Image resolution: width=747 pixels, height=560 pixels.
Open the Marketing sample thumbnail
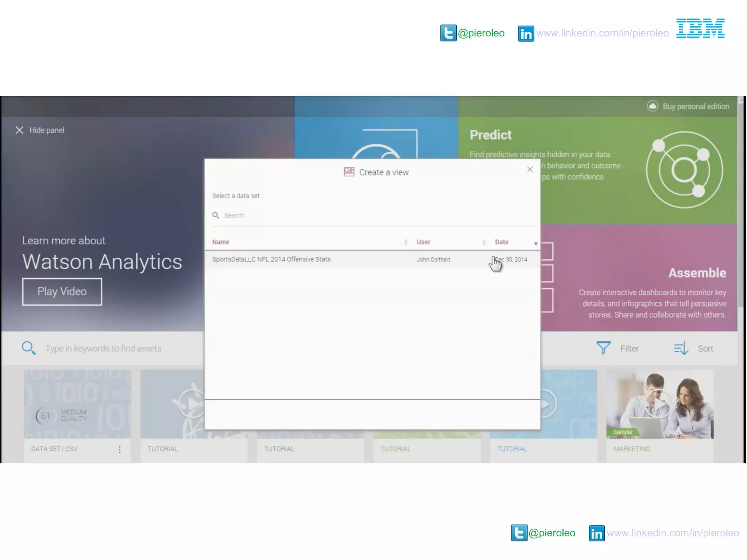coord(659,404)
